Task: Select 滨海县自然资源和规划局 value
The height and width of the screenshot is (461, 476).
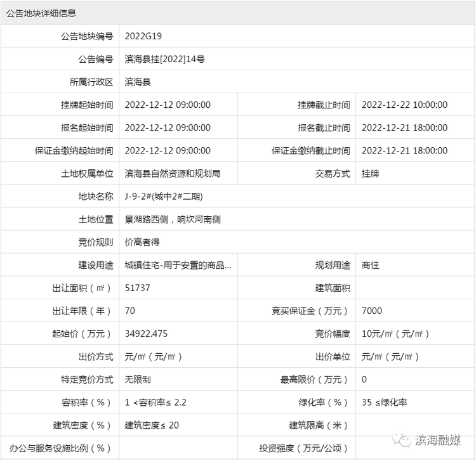Action: 173,174
